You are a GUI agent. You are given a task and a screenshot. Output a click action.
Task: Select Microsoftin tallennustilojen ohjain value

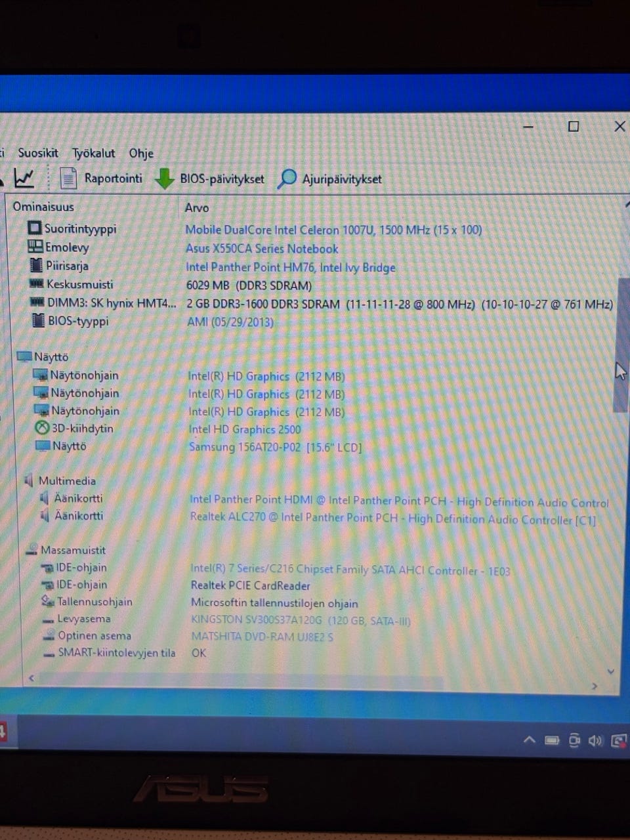click(274, 603)
